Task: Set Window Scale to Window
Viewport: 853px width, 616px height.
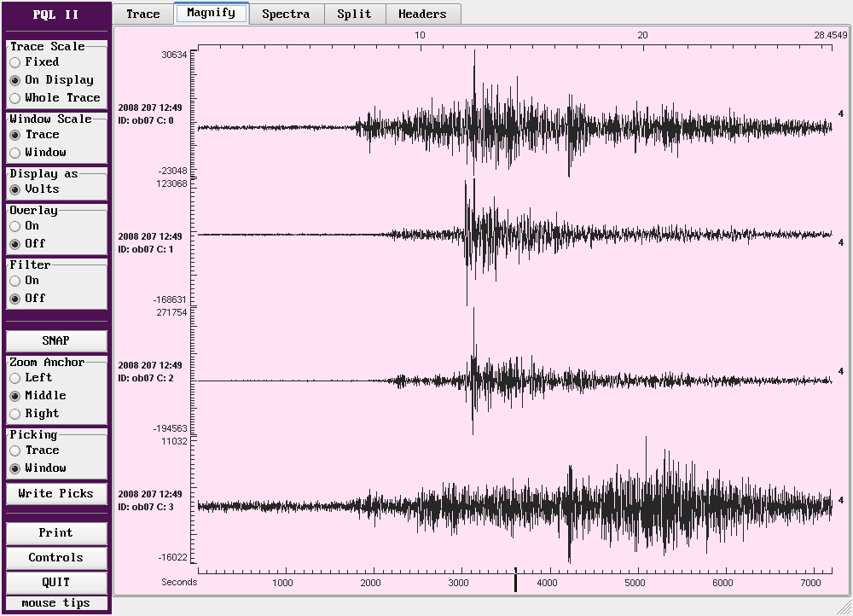Action: point(15,153)
